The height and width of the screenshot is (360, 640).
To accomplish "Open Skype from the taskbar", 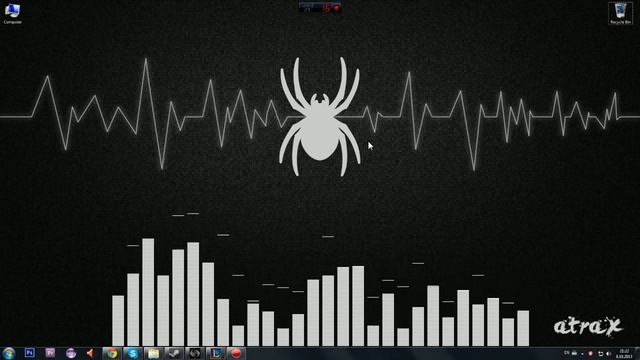I will (133, 353).
